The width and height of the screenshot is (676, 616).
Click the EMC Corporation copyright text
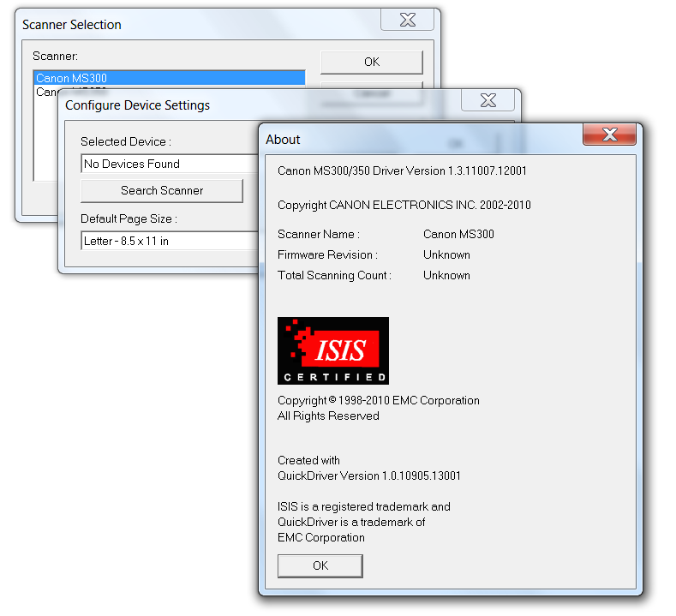(378, 400)
